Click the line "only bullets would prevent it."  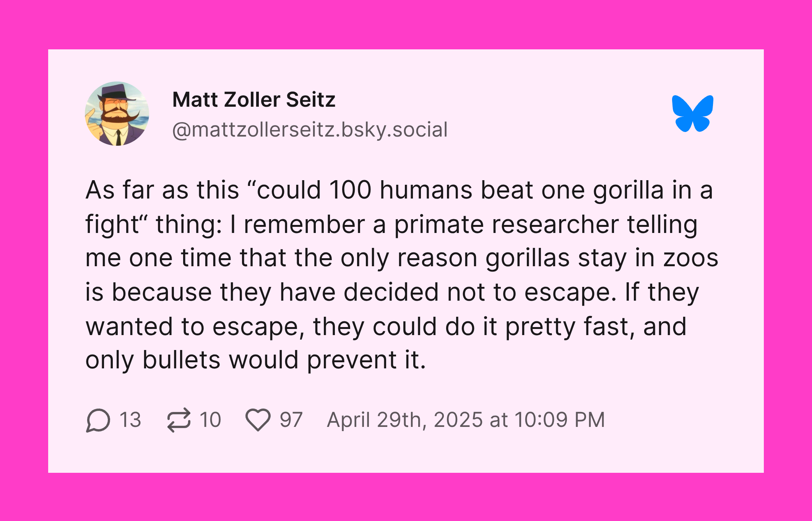point(256,360)
